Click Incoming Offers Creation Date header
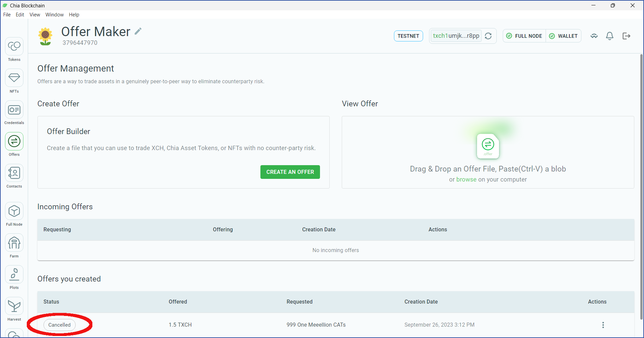The width and height of the screenshot is (644, 338). pyautogui.click(x=319, y=230)
